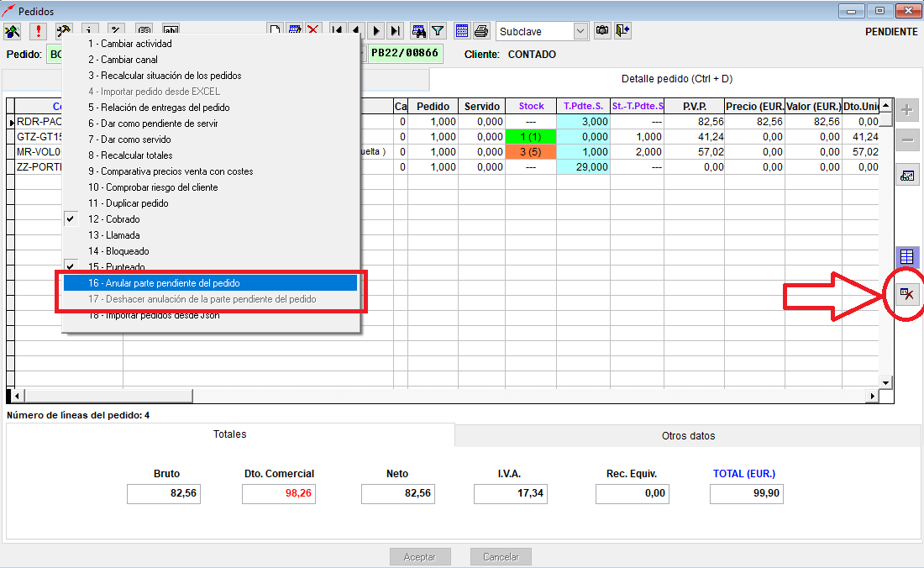This screenshot has height=568, width=924.
Task: Toggle the '12 - Cobrado' checked menu item
Action: pyautogui.click(x=210, y=219)
